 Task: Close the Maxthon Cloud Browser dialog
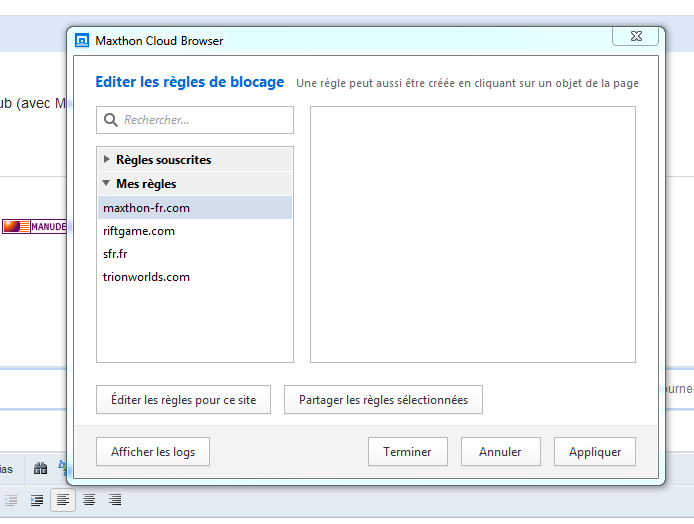636,36
